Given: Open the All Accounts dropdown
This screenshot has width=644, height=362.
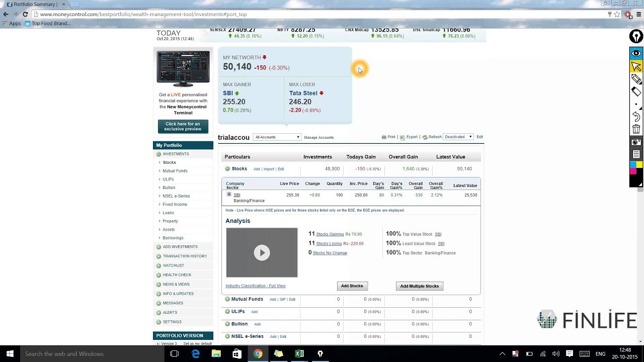Looking at the screenshot, I should 277,137.
